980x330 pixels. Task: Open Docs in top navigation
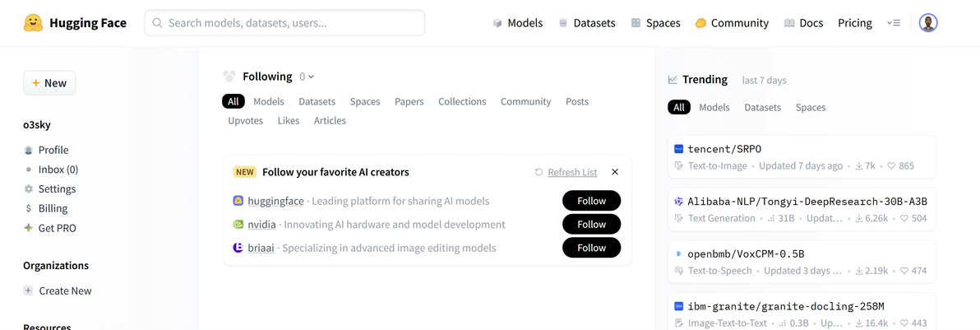[x=804, y=23]
